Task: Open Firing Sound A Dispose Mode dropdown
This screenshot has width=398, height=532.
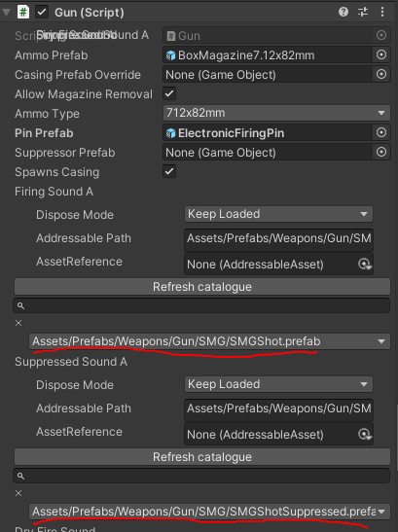Action: (x=278, y=214)
